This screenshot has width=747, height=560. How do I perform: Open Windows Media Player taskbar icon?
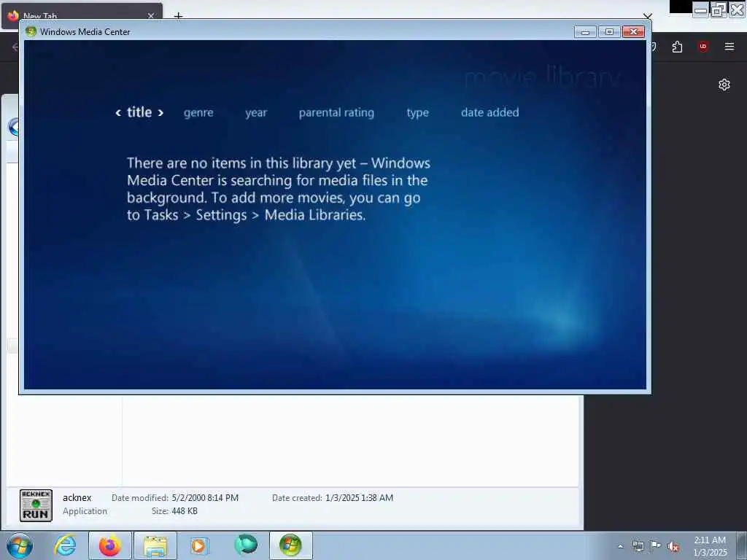coord(200,545)
